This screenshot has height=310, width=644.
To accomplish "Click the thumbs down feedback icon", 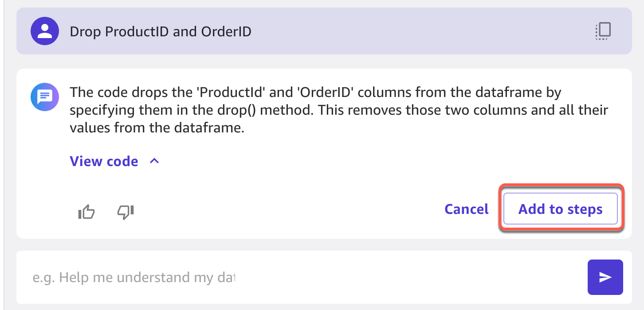I will (x=126, y=212).
